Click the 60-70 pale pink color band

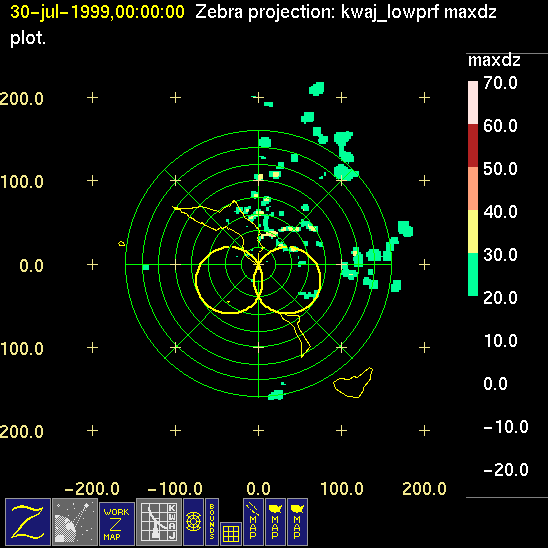pos(473,102)
